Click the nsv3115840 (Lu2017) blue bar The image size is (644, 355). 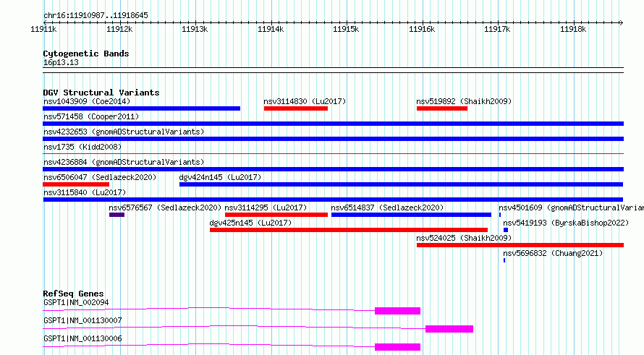(x=333, y=200)
